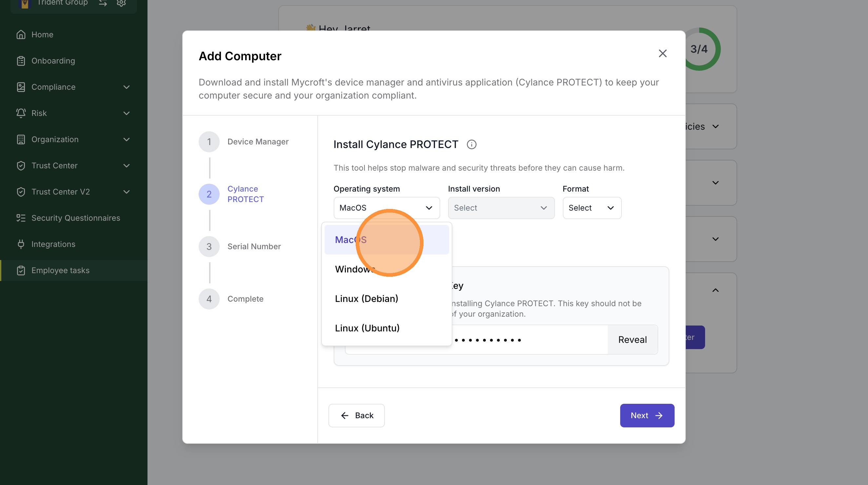Screen dimensions: 868x485
Task: Open Employee tasks page
Action: (73, 270)
